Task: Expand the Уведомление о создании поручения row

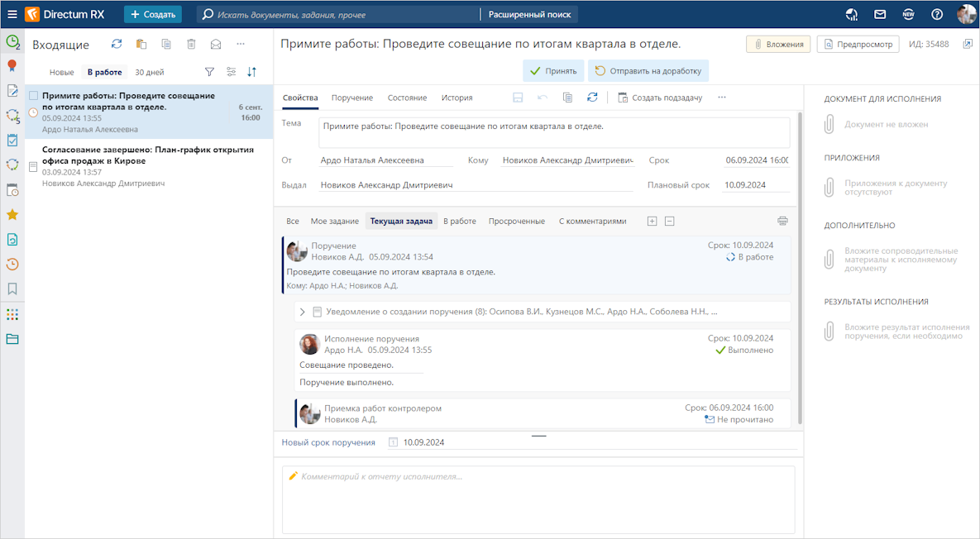Action: pos(303,312)
